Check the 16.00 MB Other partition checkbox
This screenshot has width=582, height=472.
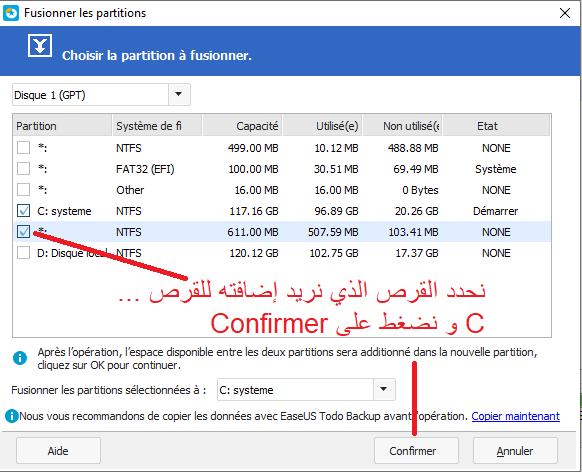[x=23, y=190]
